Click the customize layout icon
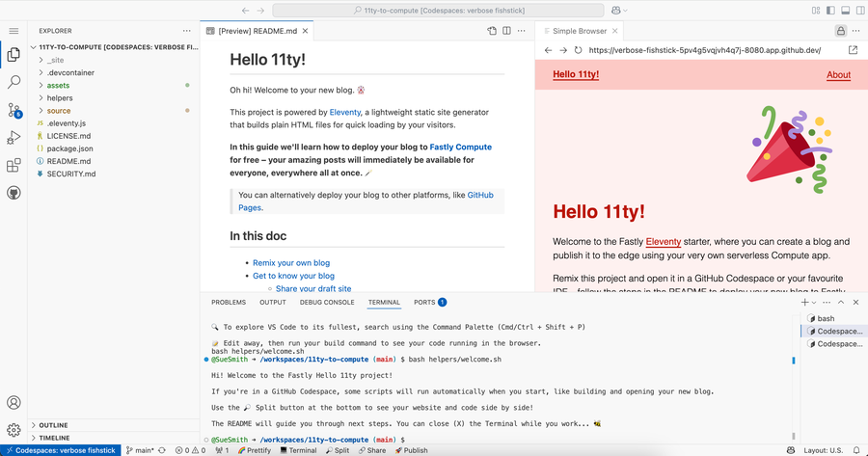Viewport: 868px width, 456px height. click(x=816, y=11)
